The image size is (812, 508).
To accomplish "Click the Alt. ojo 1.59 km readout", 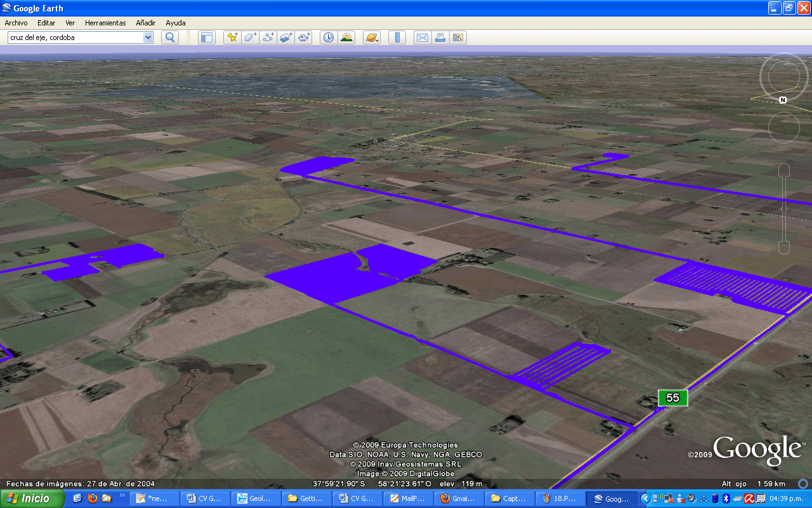I will coord(754,484).
